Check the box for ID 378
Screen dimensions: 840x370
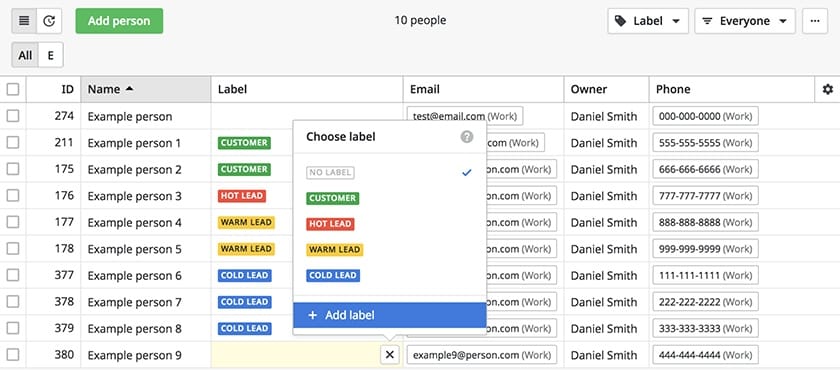point(13,301)
